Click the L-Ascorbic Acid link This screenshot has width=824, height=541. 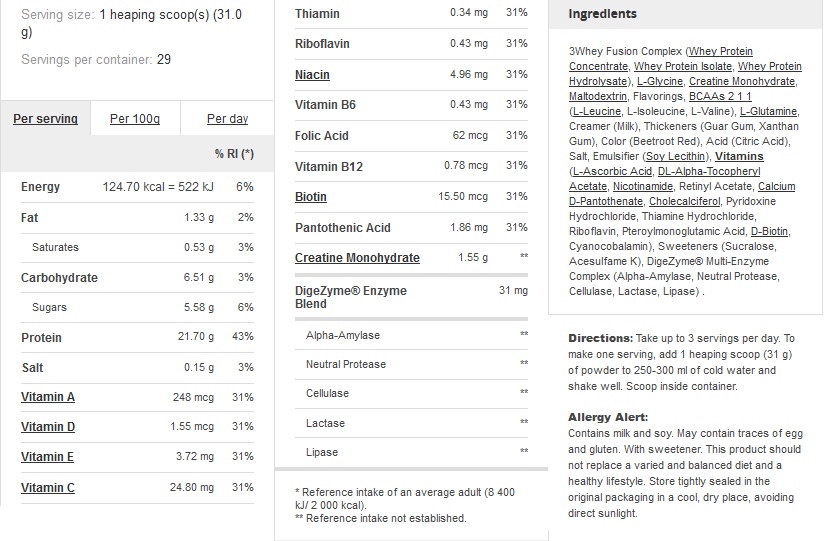(612, 171)
